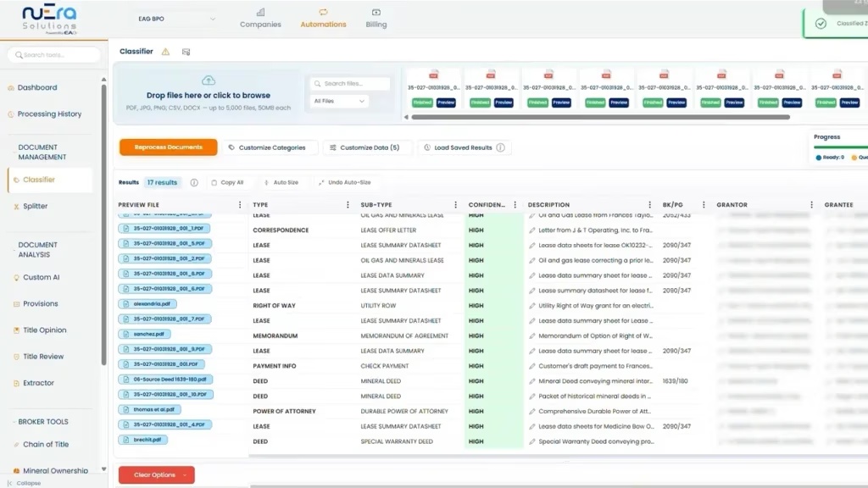868x488 pixels.
Task: Select the CHECK PAYMENT sub-type cell
Action: [x=384, y=366]
